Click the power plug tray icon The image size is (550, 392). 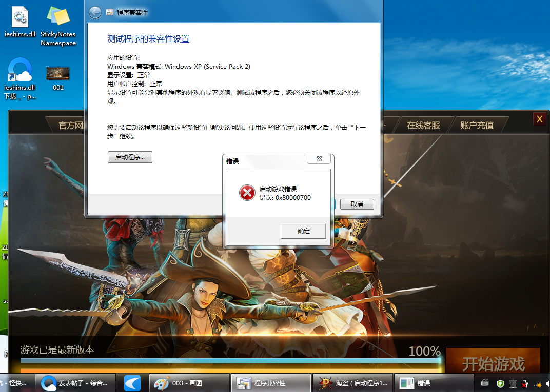coord(525,384)
